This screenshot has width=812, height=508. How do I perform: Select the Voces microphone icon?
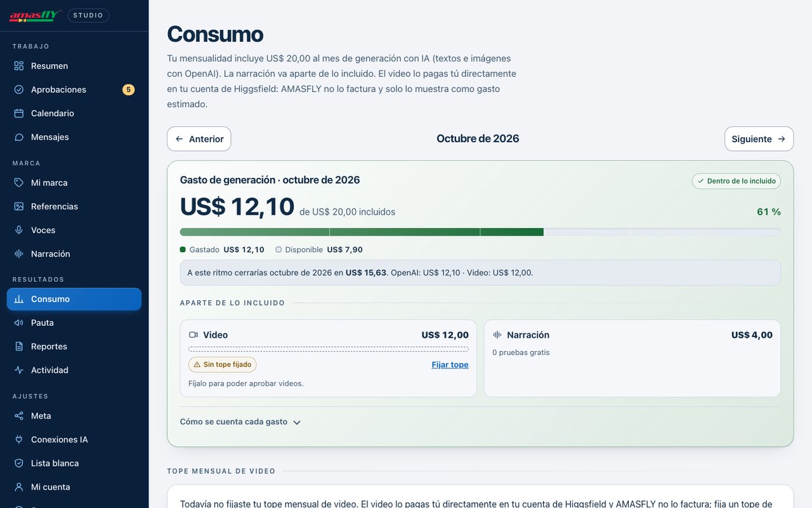19,230
